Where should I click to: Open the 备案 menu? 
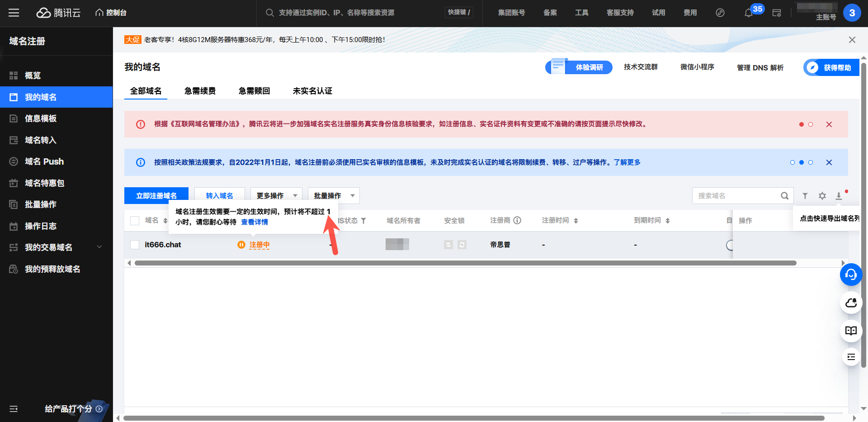tap(550, 13)
